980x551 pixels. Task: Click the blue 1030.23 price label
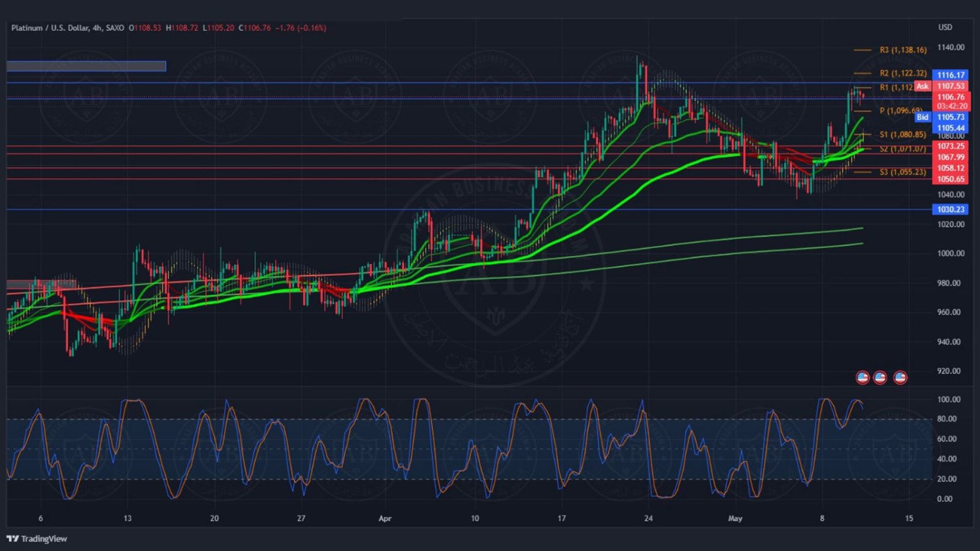(951, 210)
